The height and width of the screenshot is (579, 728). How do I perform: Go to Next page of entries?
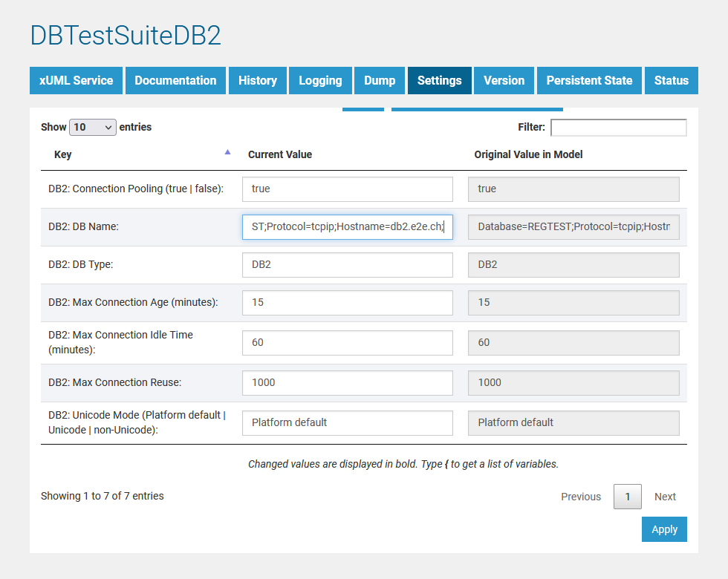[665, 497]
